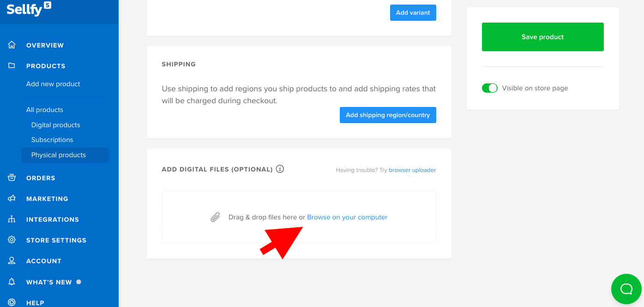Click the Save product button
The width and height of the screenshot is (644, 307).
[x=542, y=36]
